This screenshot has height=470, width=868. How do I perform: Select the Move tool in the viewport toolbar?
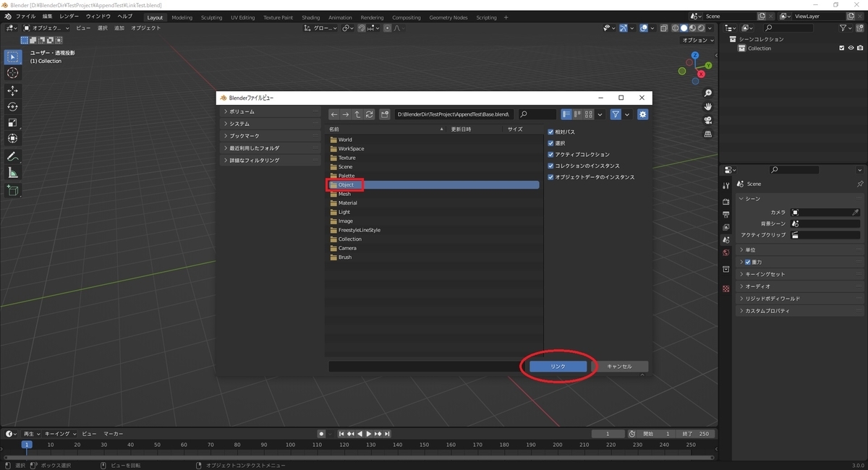(12, 90)
